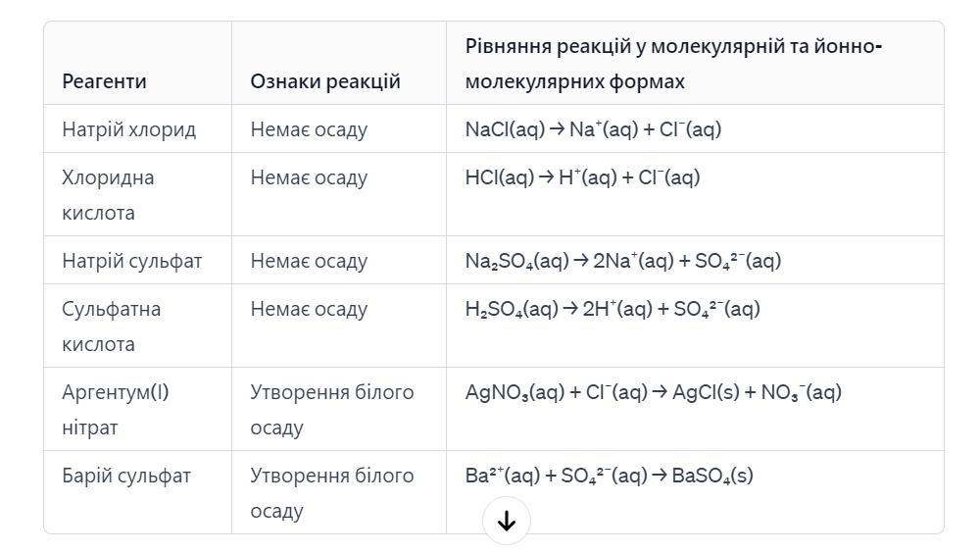
Task: Click the Рівняння реакцій column header
Action: (x=673, y=64)
